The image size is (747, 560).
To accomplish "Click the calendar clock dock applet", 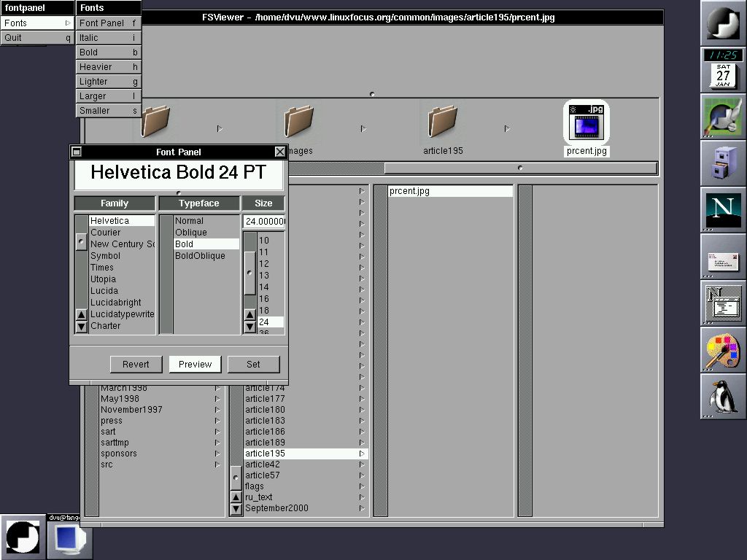I will 723,69.
